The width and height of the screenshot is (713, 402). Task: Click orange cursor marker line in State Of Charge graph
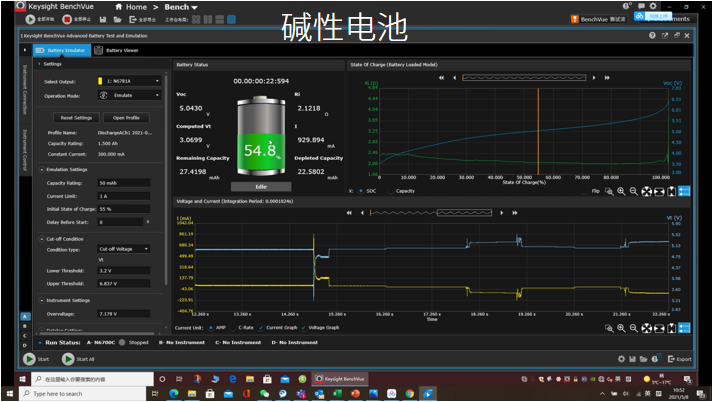point(538,131)
